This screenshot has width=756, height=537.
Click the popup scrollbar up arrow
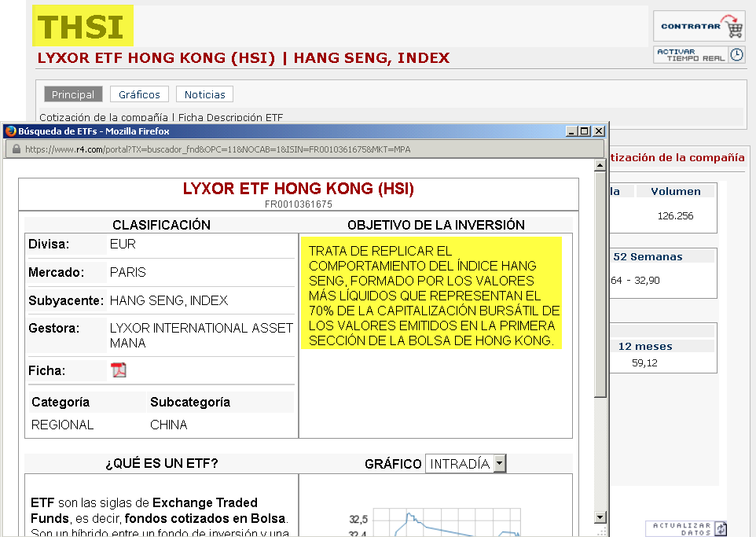[600, 165]
